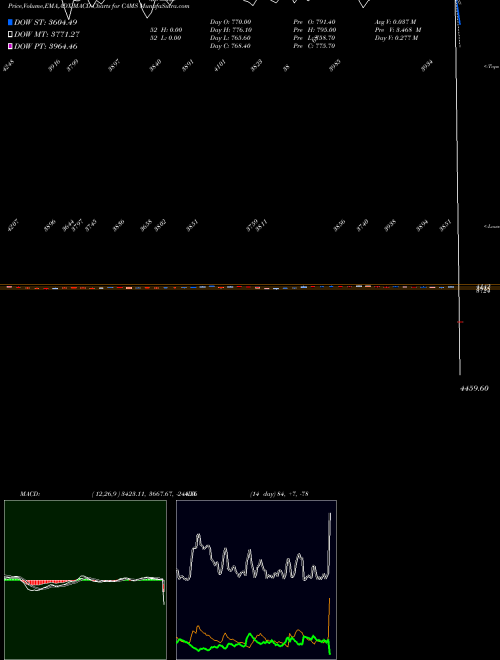Click the Pre H: 795.00 value
The image size is (500, 660).
click(x=314, y=30)
